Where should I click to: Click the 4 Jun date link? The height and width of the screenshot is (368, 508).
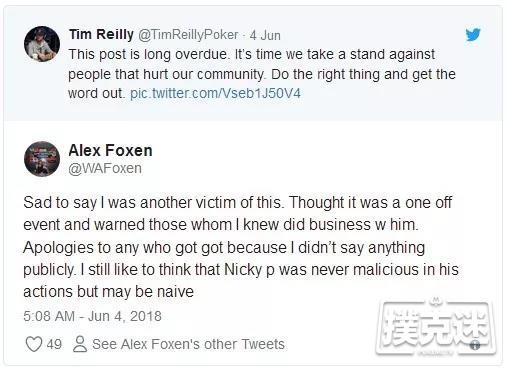pos(265,35)
